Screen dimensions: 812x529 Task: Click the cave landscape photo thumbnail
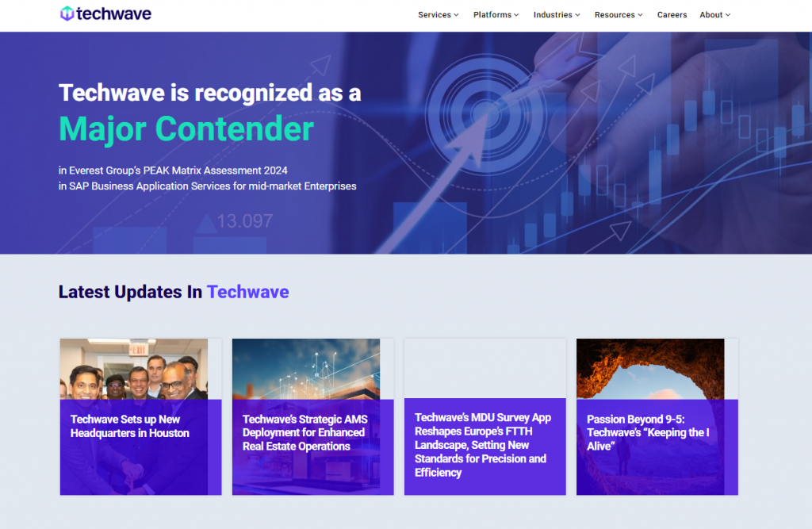650,369
